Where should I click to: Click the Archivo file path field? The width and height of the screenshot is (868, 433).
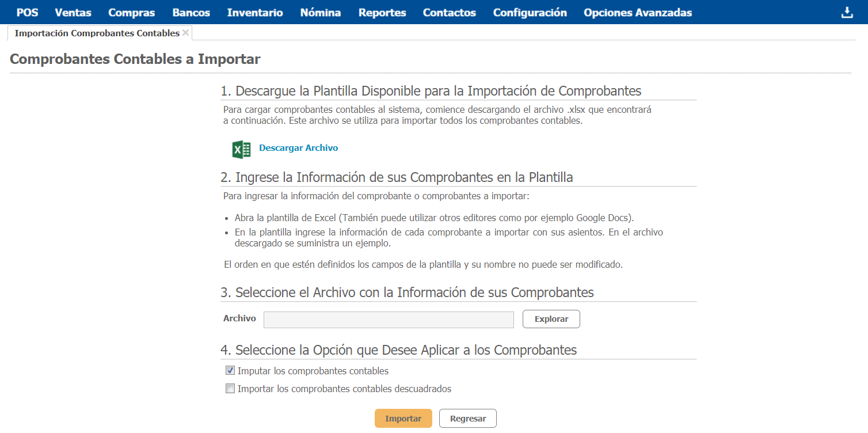(x=389, y=320)
